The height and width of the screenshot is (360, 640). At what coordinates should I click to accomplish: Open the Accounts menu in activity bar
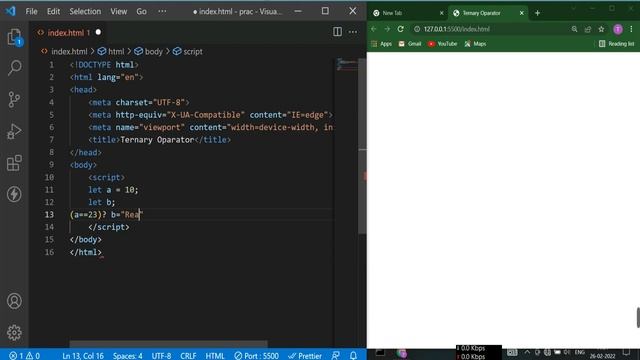point(14,301)
